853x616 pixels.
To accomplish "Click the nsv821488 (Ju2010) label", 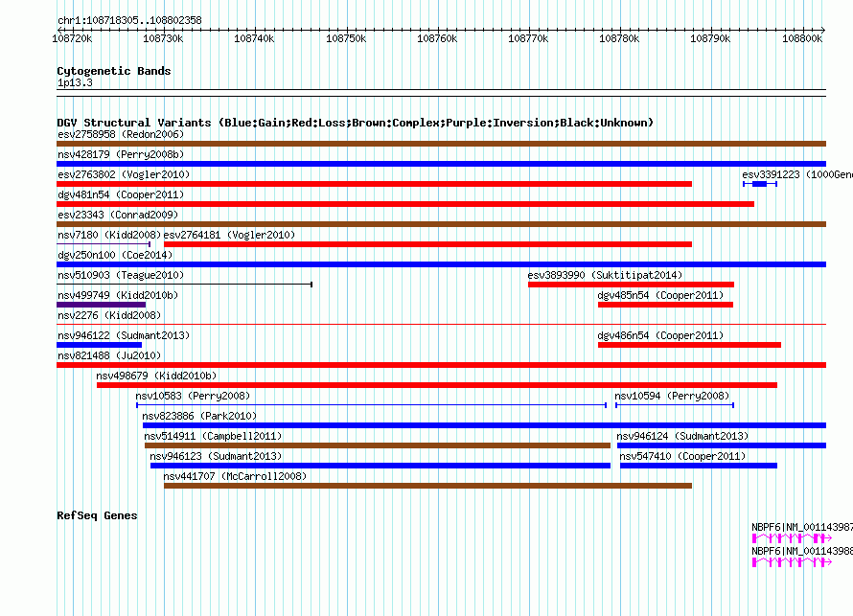I will tap(109, 355).
